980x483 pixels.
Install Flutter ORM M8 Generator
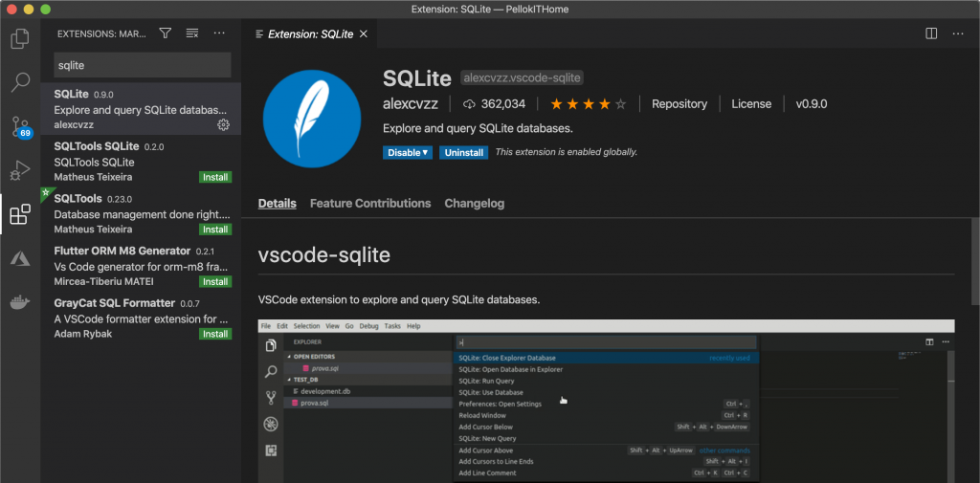click(215, 282)
